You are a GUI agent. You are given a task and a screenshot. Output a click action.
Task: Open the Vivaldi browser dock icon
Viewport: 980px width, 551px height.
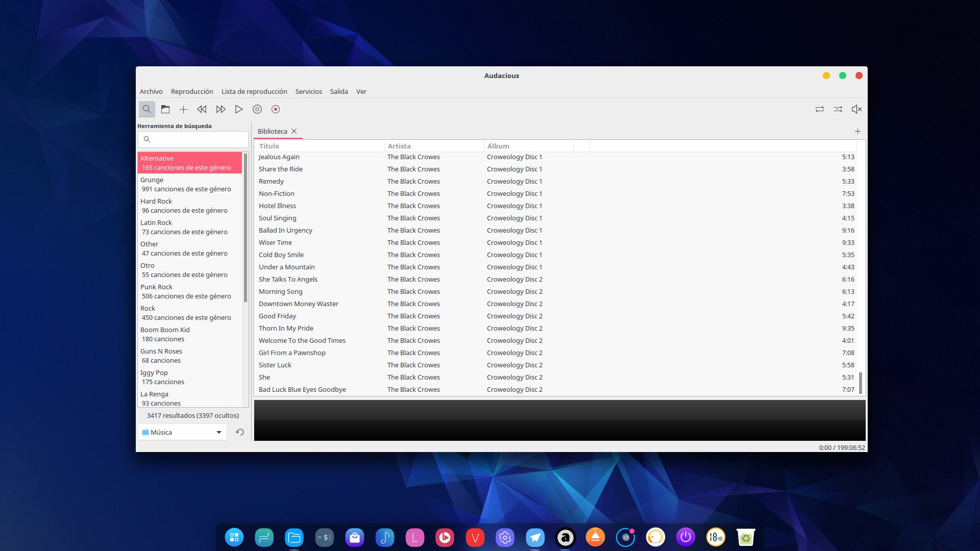click(475, 537)
